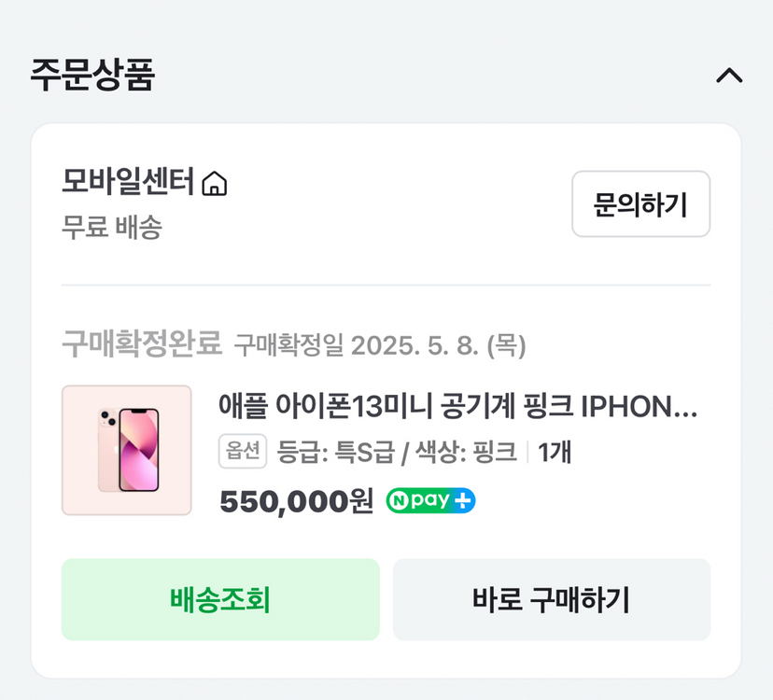Click the 배송조회 delivery tracking button
The width and height of the screenshot is (773, 700).
(x=221, y=601)
